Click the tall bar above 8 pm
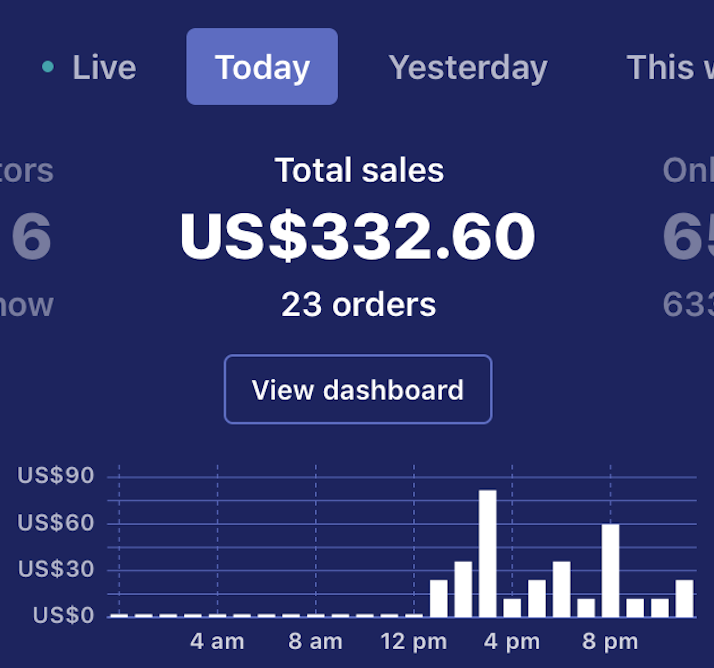 click(x=610, y=569)
